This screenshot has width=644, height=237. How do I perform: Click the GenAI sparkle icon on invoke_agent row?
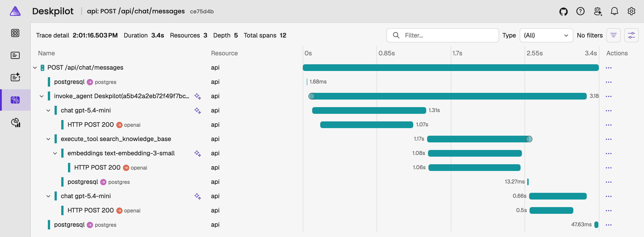pyautogui.click(x=197, y=96)
